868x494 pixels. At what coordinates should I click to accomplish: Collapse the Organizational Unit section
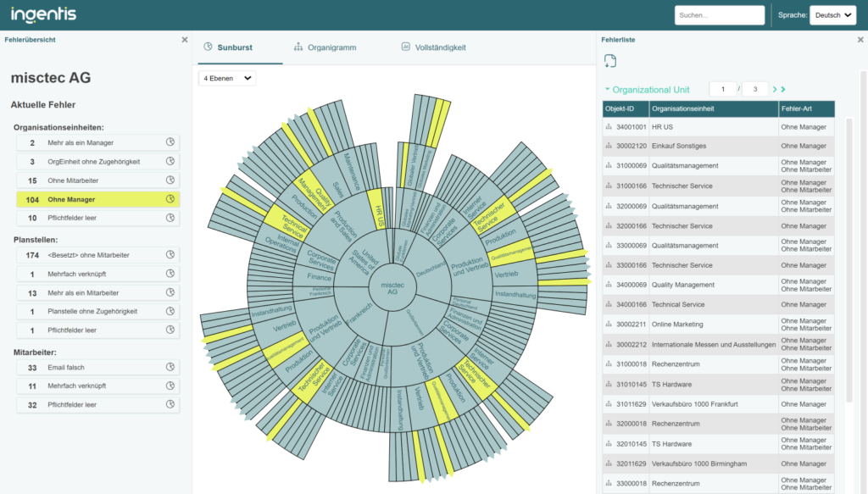coord(607,89)
